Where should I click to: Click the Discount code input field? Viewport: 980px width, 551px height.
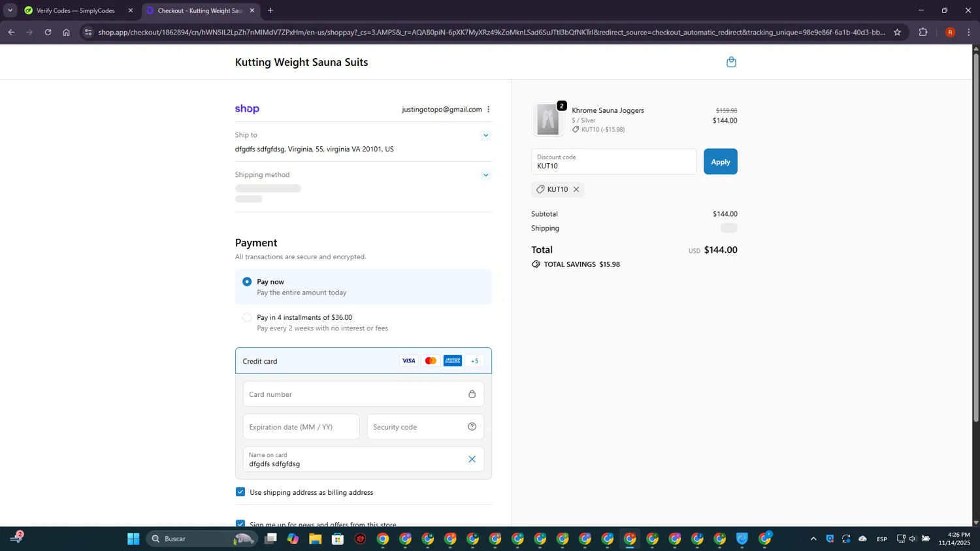point(613,162)
